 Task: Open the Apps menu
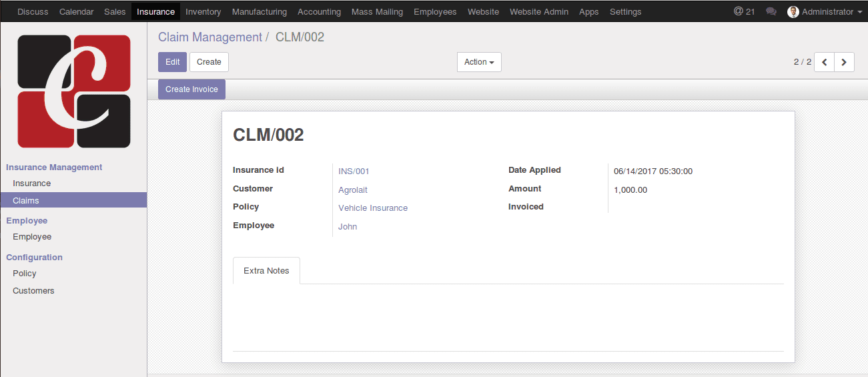point(589,11)
